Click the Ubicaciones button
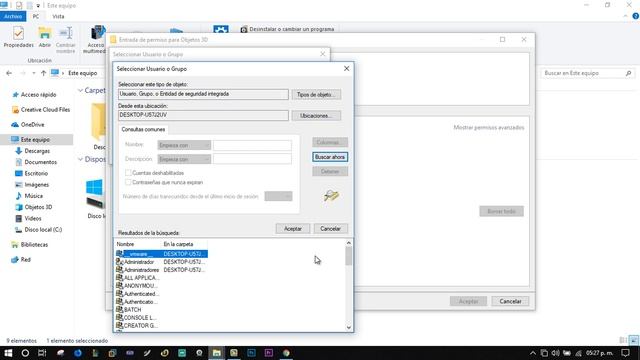640x360 pixels. (316, 116)
